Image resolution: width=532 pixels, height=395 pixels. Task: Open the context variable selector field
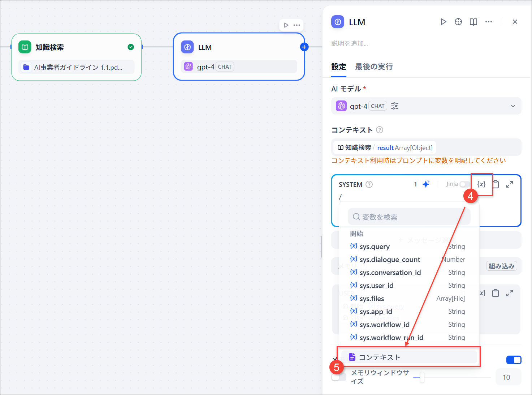tap(426, 147)
